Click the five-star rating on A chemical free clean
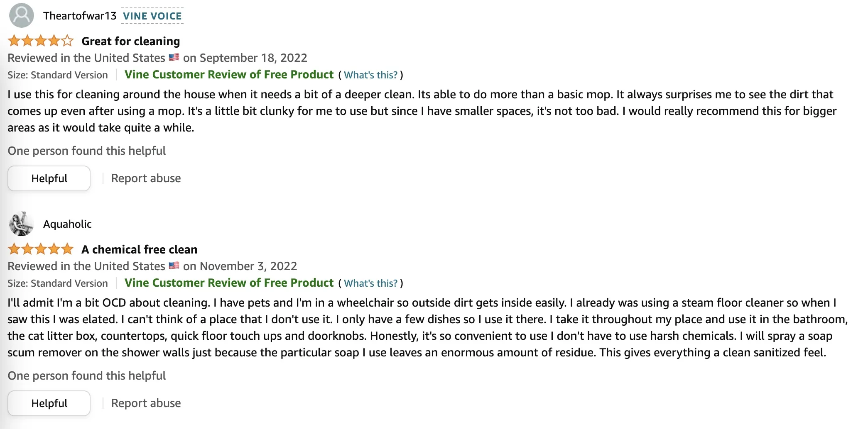The height and width of the screenshot is (429, 868). (x=41, y=249)
